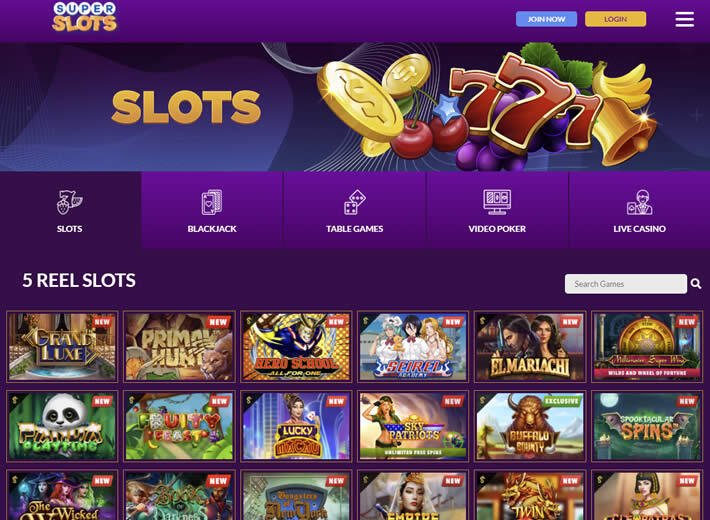Image resolution: width=710 pixels, height=520 pixels.
Task: Open the Panda Playtime game tile
Action: 62,426
